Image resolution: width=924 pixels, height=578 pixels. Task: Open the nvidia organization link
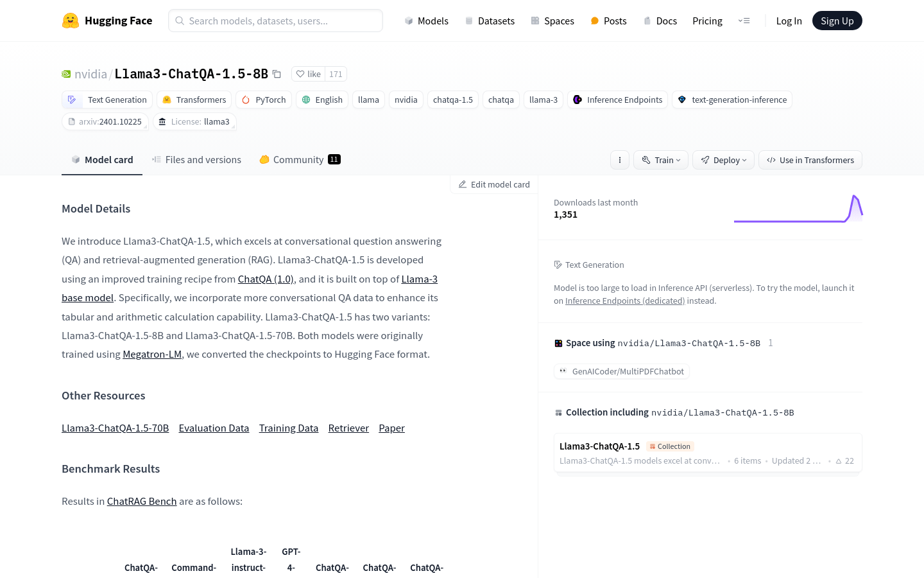pyautogui.click(x=90, y=74)
